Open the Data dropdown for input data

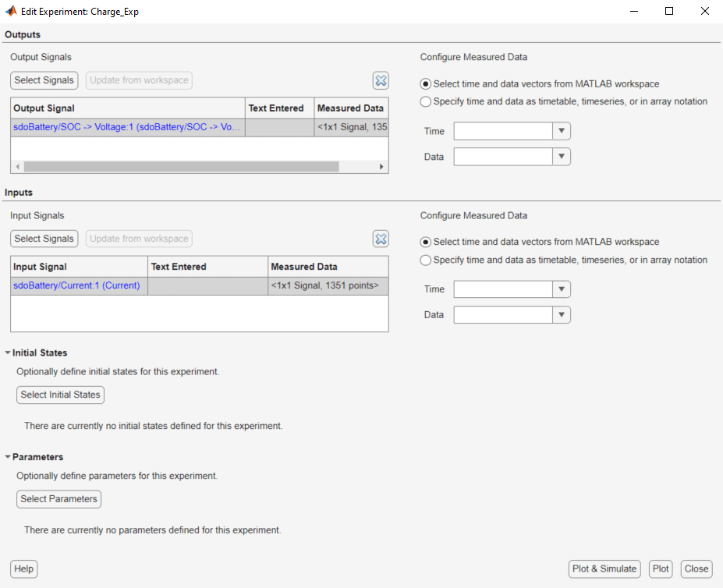(561, 314)
